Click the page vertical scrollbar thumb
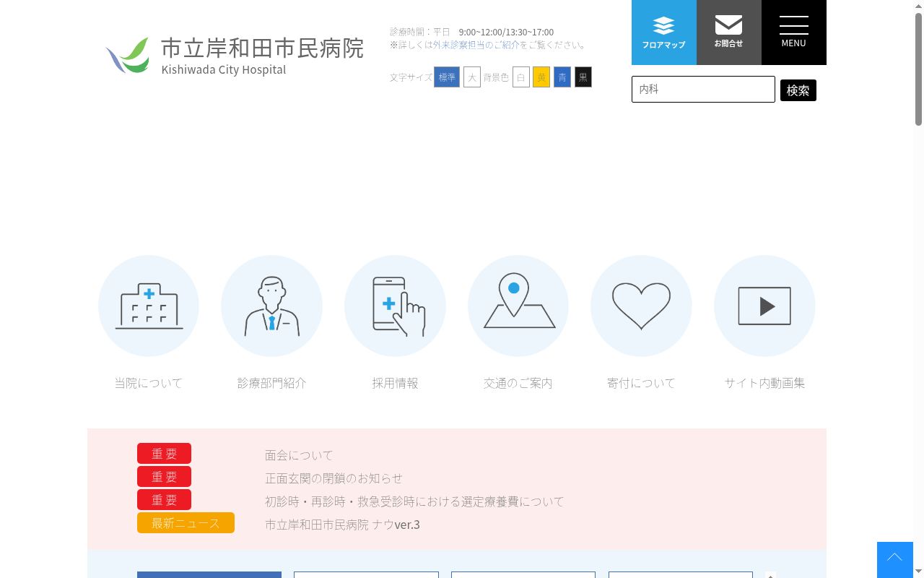 918,69
